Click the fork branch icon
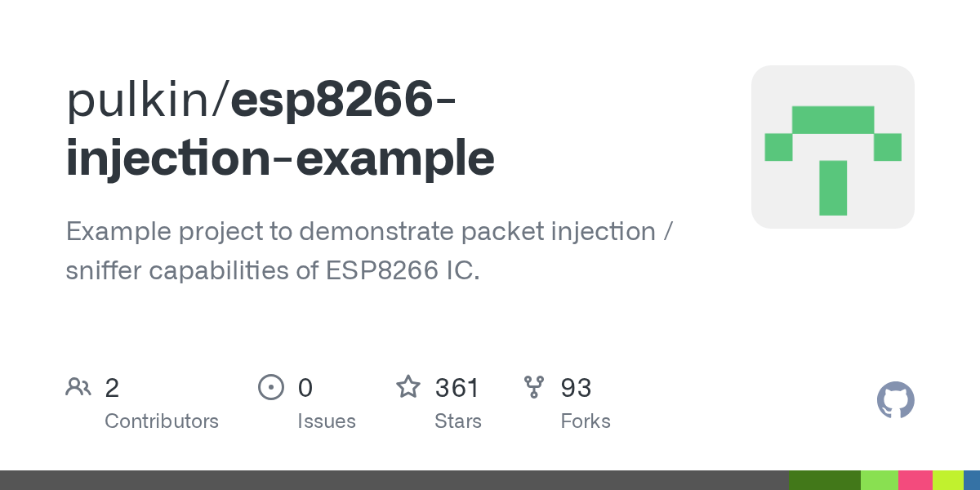The width and height of the screenshot is (980, 490). coord(534,387)
